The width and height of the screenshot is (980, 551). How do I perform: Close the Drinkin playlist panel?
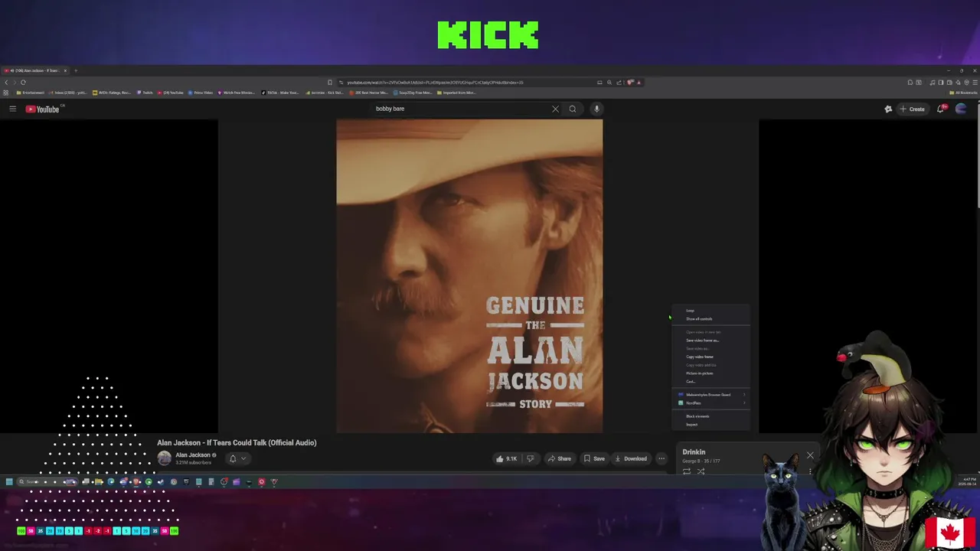click(810, 455)
